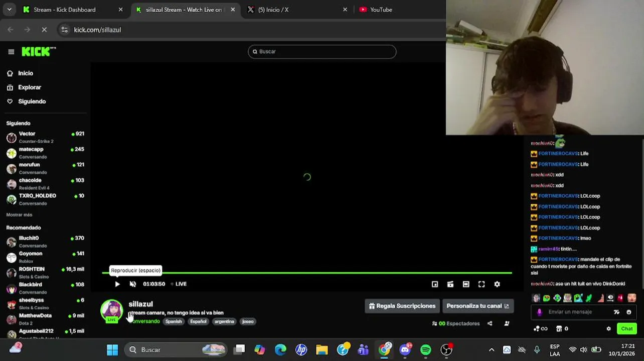This screenshot has width=644, height=361.
Task: Click the sillazul channel avatar
Action: (x=111, y=311)
